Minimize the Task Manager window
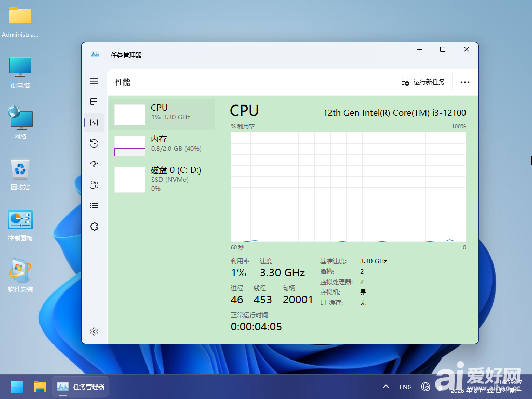This screenshot has height=399, width=532. [419, 49]
